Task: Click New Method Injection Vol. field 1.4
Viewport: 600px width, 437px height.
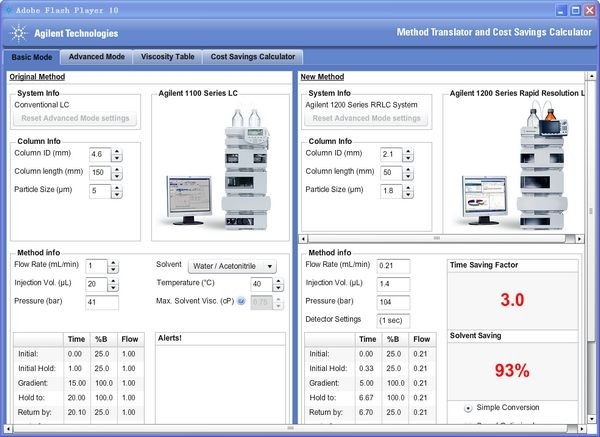Action: click(393, 284)
